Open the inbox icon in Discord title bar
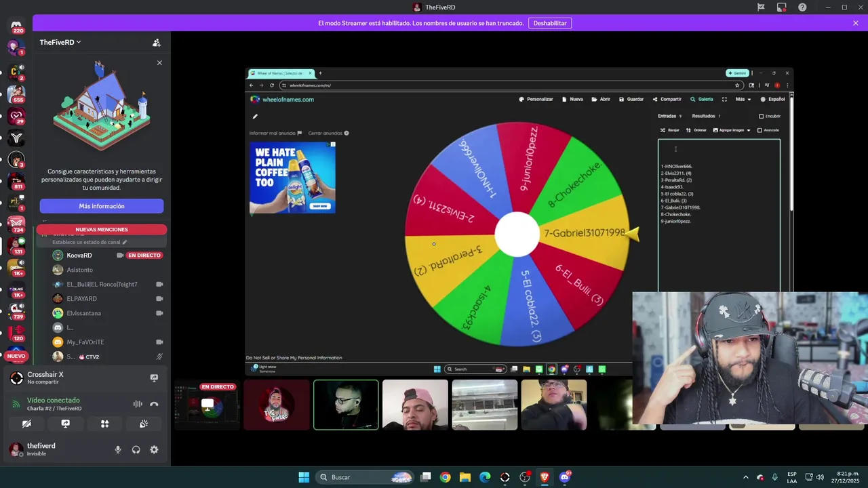 782,7
